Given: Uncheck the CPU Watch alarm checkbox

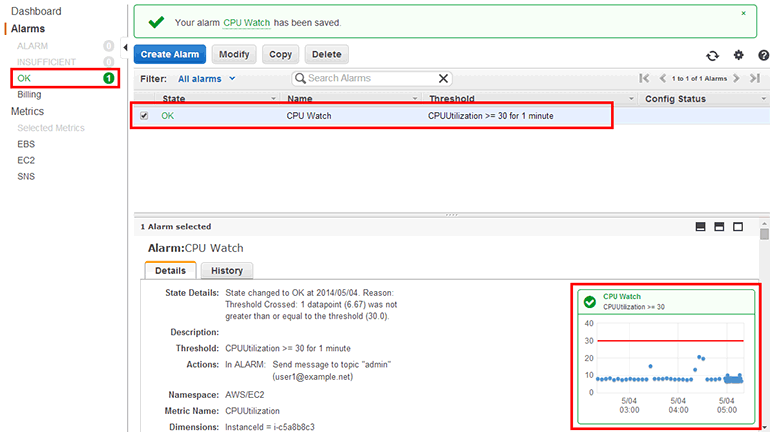Looking at the screenshot, I should pyautogui.click(x=144, y=116).
